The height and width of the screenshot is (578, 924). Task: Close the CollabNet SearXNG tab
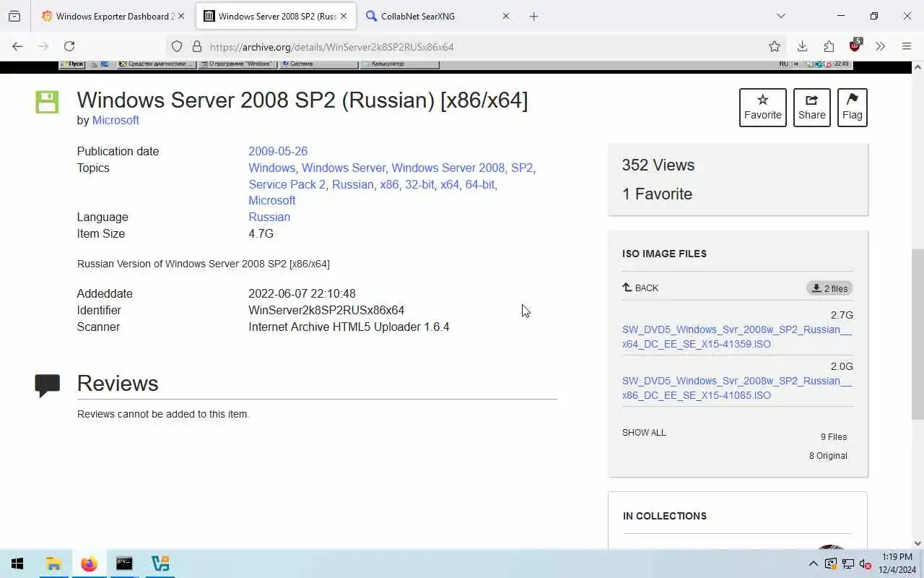[x=505, y=16]
